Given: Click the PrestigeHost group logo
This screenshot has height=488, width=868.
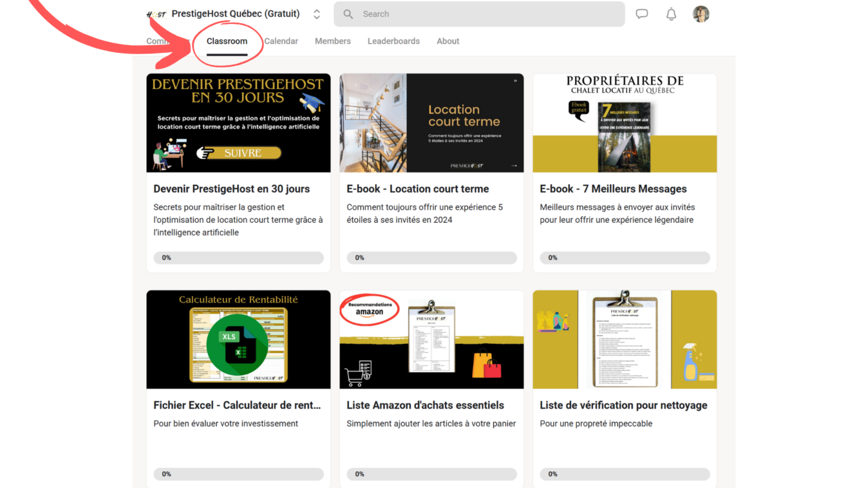Looking at the screenshot, I should click(156, 14).
